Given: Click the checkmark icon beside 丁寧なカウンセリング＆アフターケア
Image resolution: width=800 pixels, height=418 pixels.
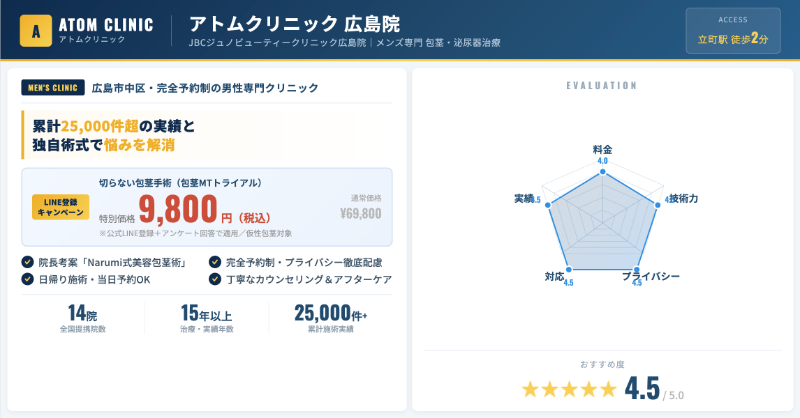Looking at the screenshot, I should (x=215, y=279).
